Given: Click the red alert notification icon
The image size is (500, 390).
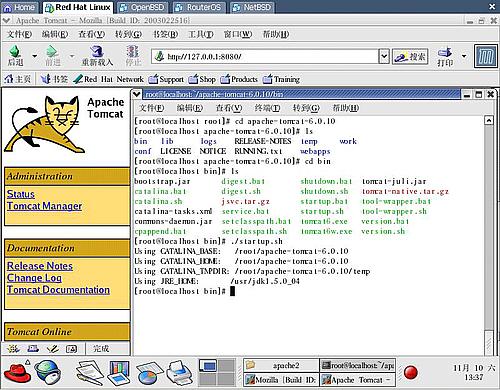Looking at the screenshot, I should (x=410, y=372).
